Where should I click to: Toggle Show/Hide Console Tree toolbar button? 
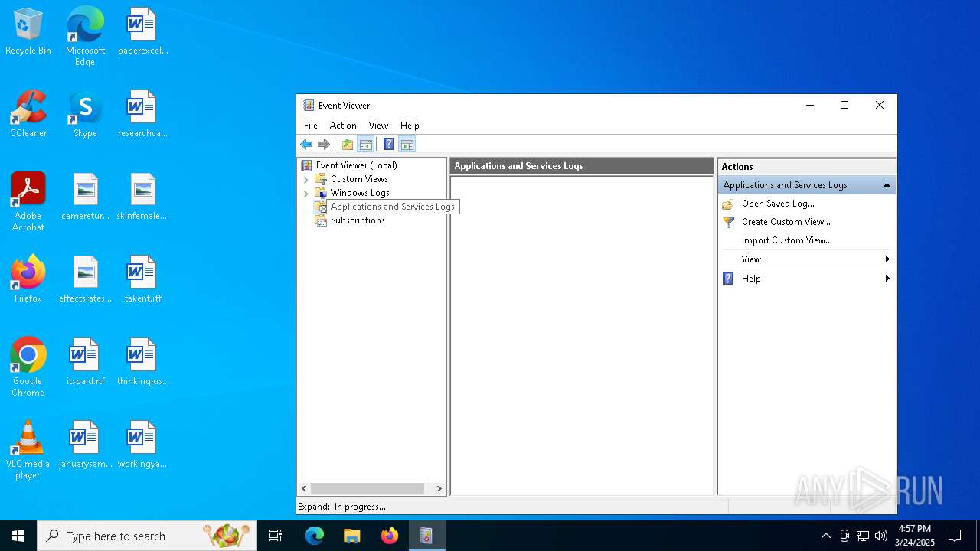pos(366,144)
